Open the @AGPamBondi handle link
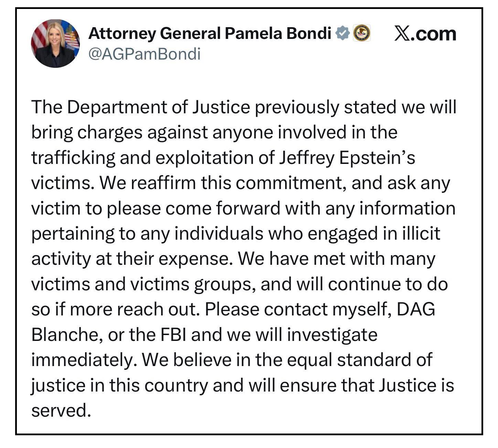Viewport: 498px width, 448px height. [x=144, y=54]
